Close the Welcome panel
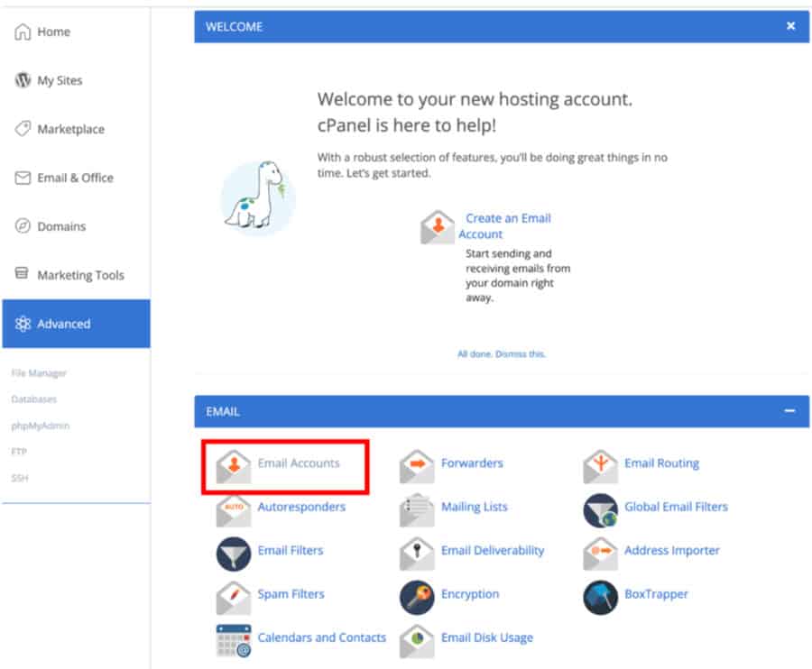This screenshot has height=669, width=812. click(x=790, y=26)
